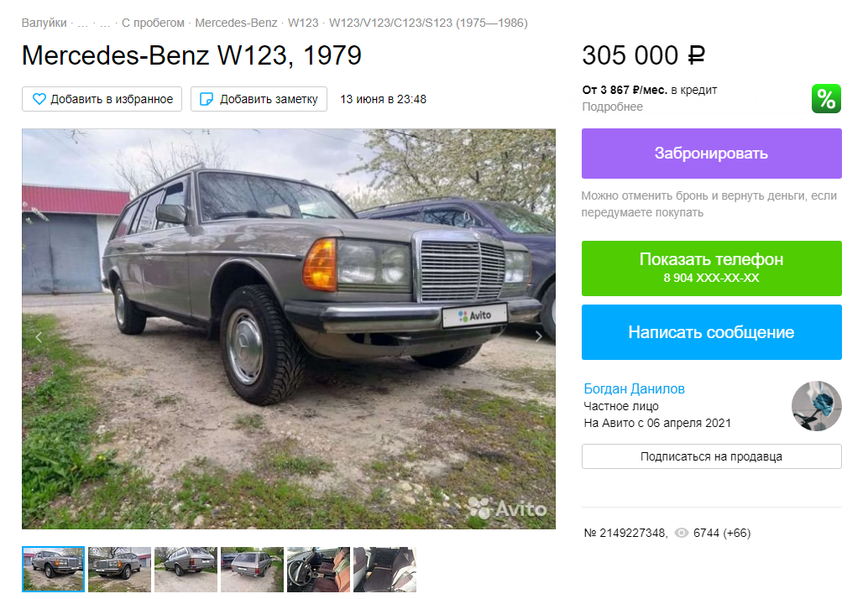Open the Подробнее credit details link
This screenshot has width=868, height=599.
612,107
